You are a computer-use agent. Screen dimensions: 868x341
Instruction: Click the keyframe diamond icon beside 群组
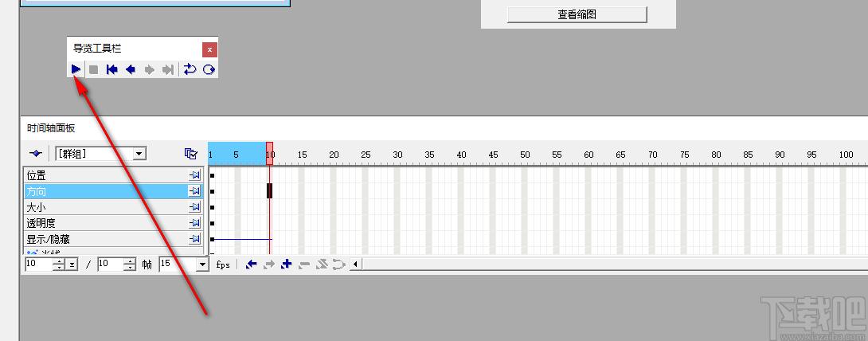(36, 153)
